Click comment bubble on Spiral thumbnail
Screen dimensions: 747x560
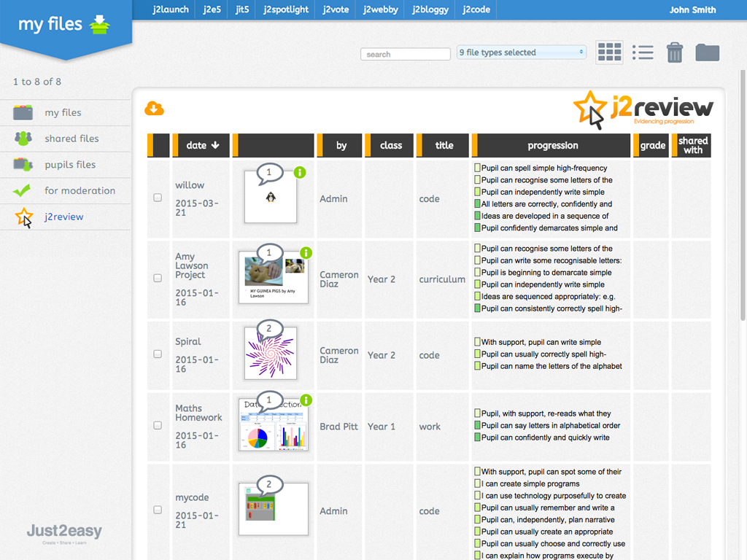[x=268, y=330]
